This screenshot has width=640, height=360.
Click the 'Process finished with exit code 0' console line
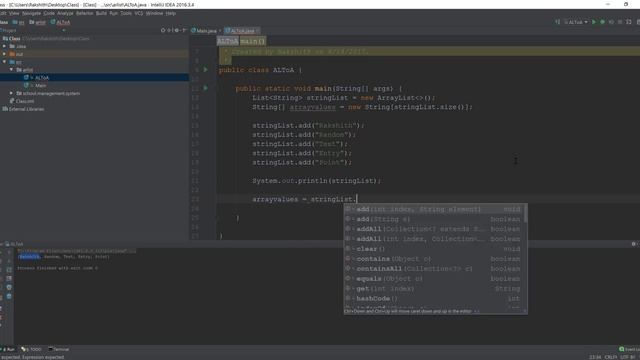[x=58, y=268]
